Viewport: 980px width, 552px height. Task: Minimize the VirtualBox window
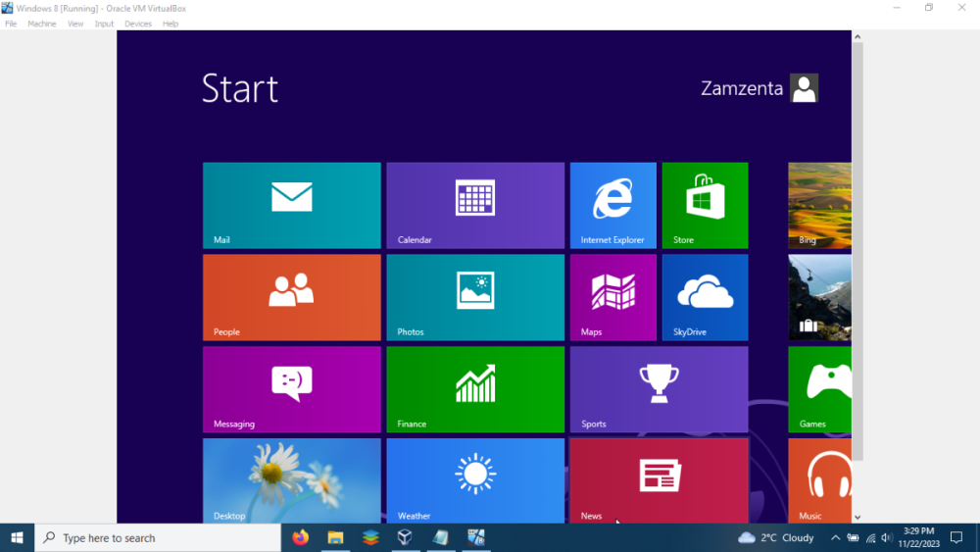pos(897,8)
